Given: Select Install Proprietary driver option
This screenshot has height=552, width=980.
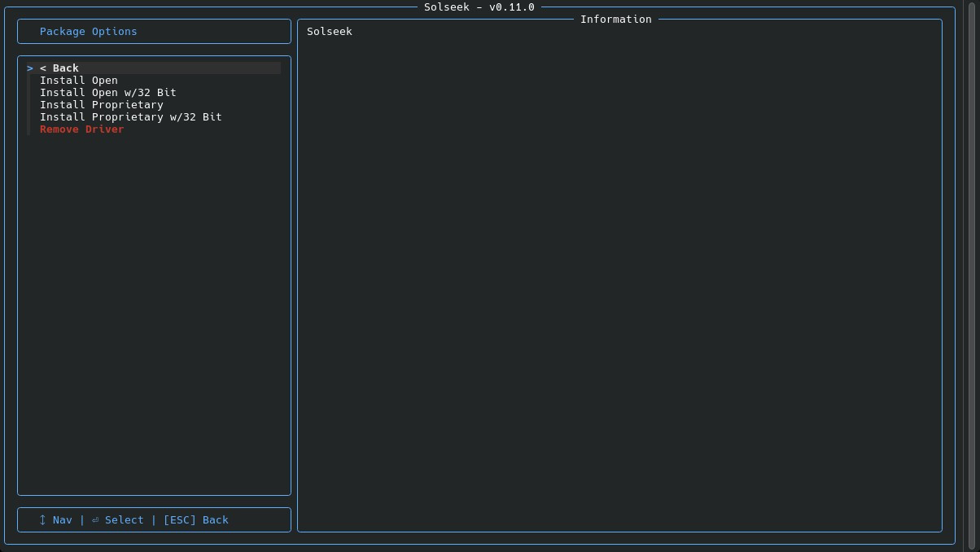Looking at the screenshot, I should pyautogui.click(x=101, y=104).
